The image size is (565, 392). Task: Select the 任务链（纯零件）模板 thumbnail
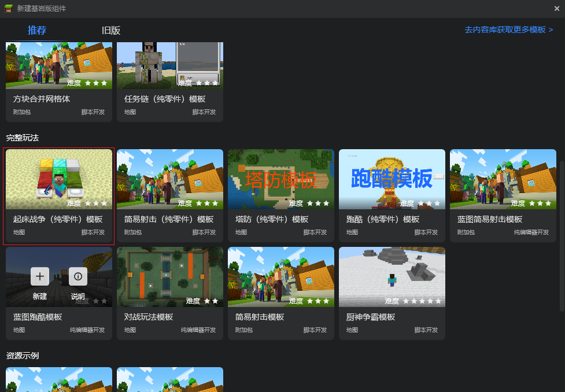(170, 65)
